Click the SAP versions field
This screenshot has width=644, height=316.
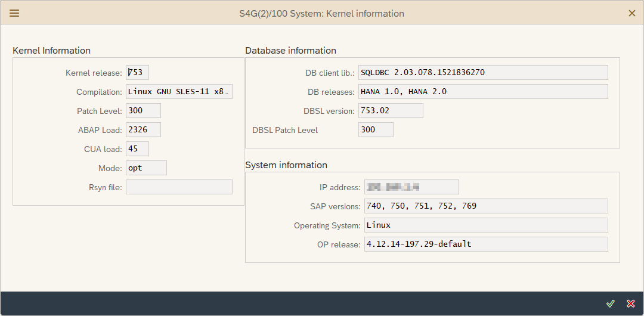coord(486,206)
